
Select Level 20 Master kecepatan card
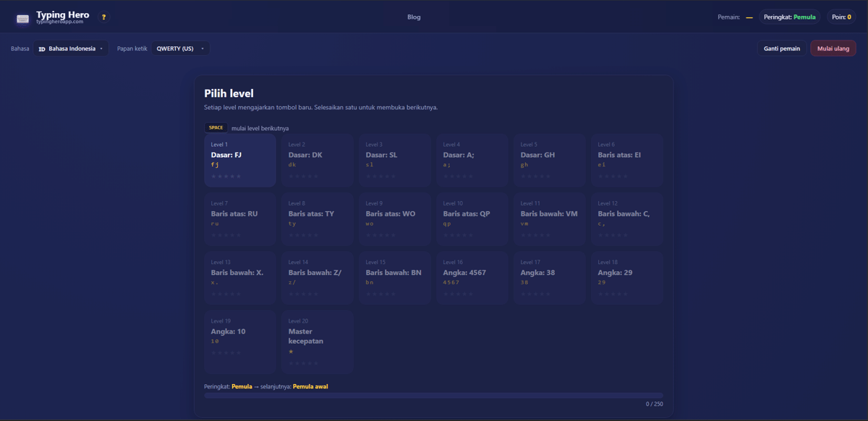[318, 342]
